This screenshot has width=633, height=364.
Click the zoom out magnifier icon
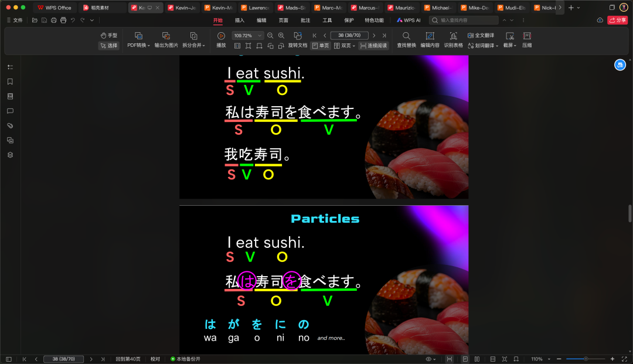coord(270,36)
